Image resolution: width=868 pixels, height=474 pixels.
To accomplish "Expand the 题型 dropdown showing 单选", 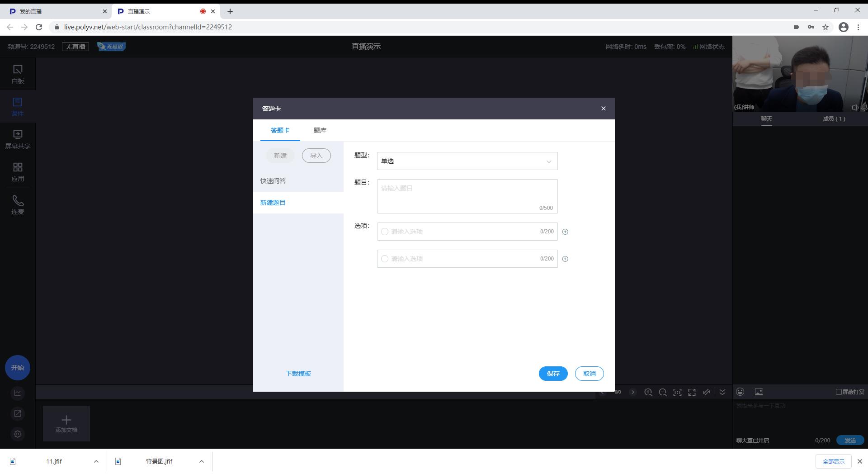I will click(x=467, y=161).
